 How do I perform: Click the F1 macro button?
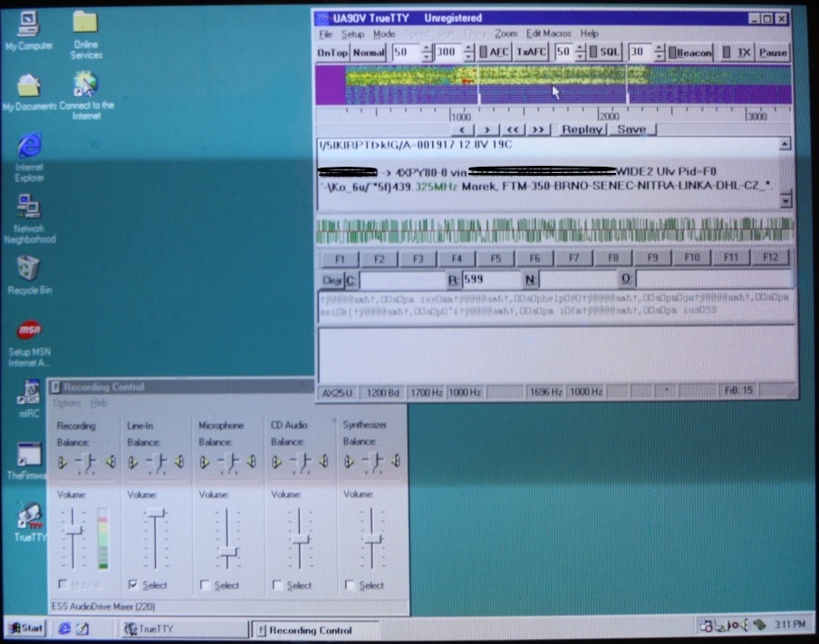[340, 259]
